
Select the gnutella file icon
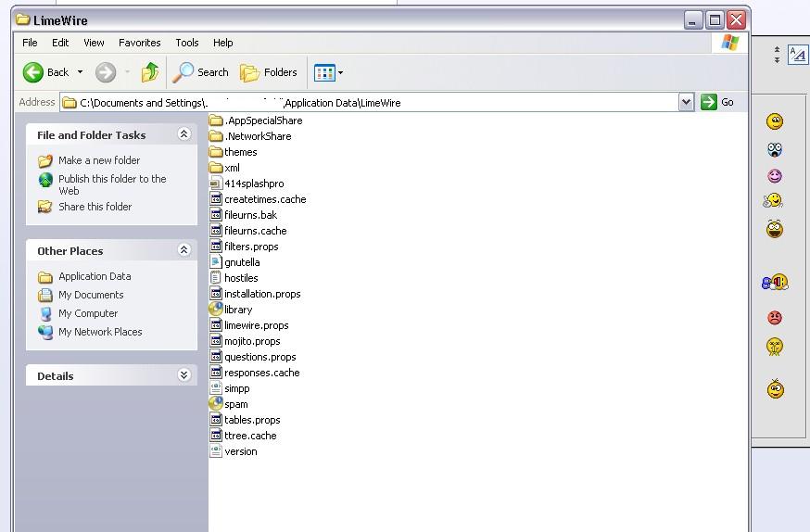[x=216, y=262]
